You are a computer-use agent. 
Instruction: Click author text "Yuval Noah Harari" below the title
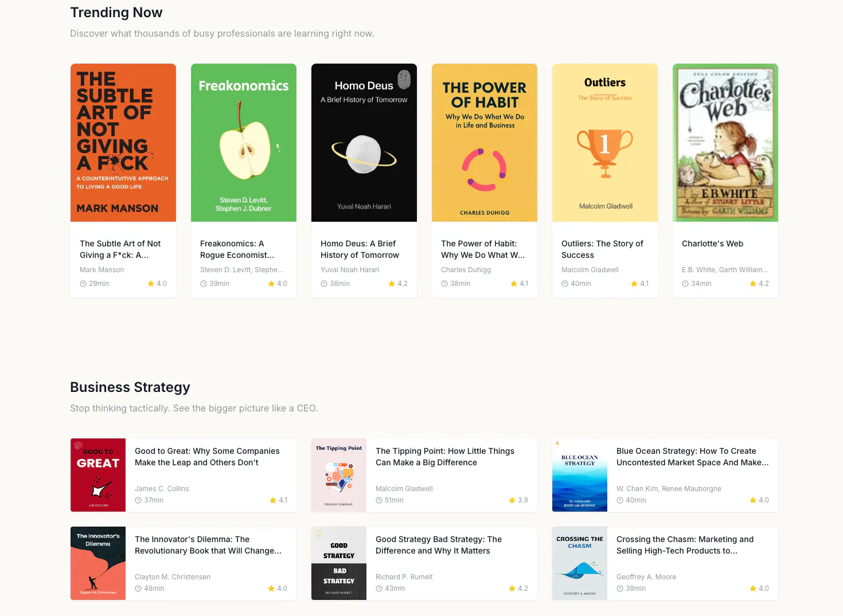(x=350, y=270)
